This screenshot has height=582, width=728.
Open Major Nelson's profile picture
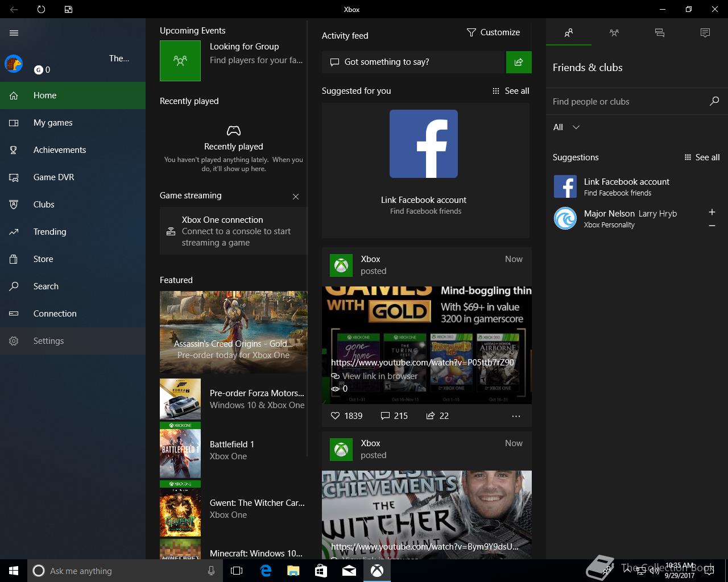tap(565, 218)
